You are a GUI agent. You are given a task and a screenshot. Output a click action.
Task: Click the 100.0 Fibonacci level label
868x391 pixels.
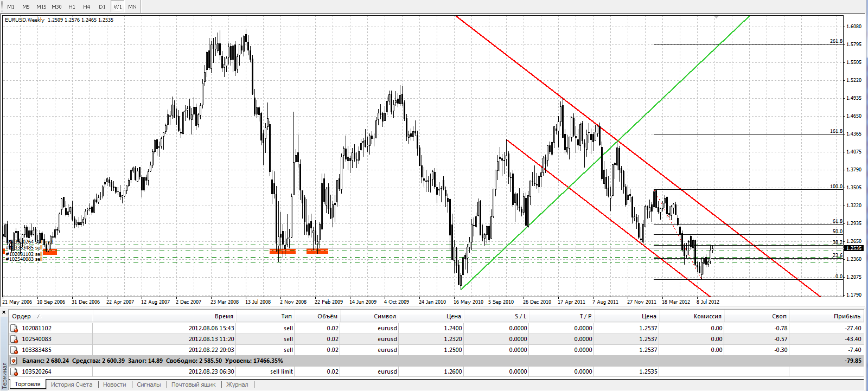(836, 186)
